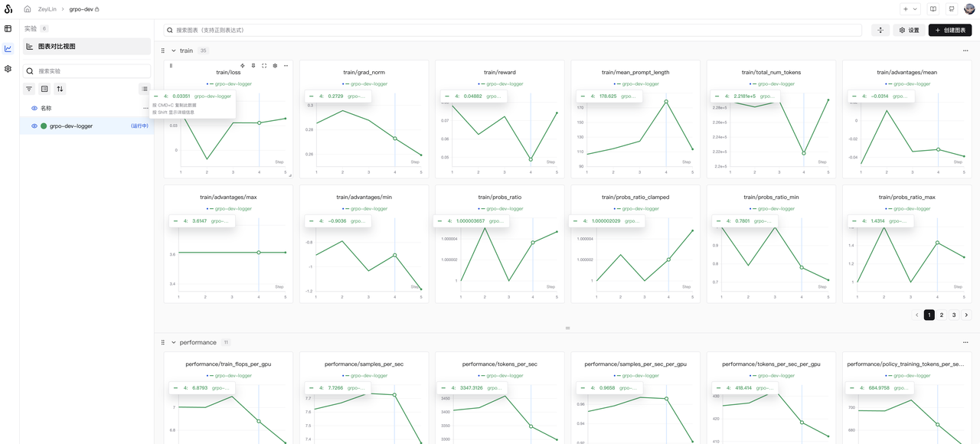
Task: Open the table view from the left rail
Action: 8,28
